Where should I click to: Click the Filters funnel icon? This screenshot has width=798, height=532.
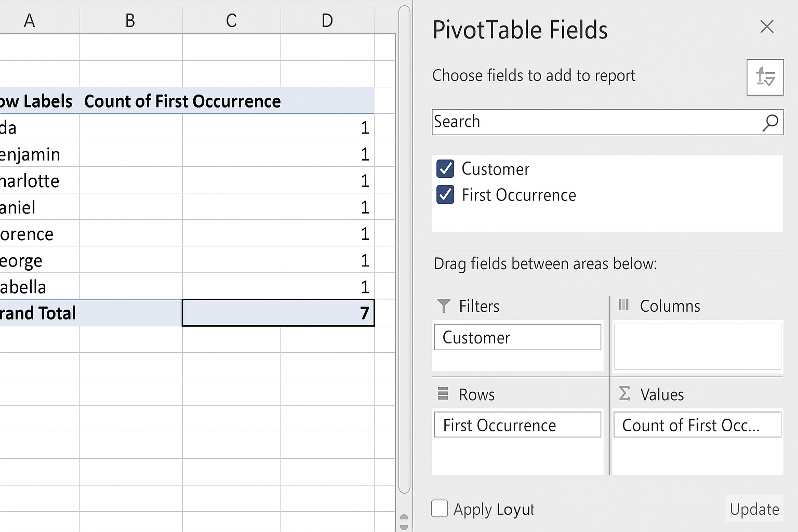[444, 306]
